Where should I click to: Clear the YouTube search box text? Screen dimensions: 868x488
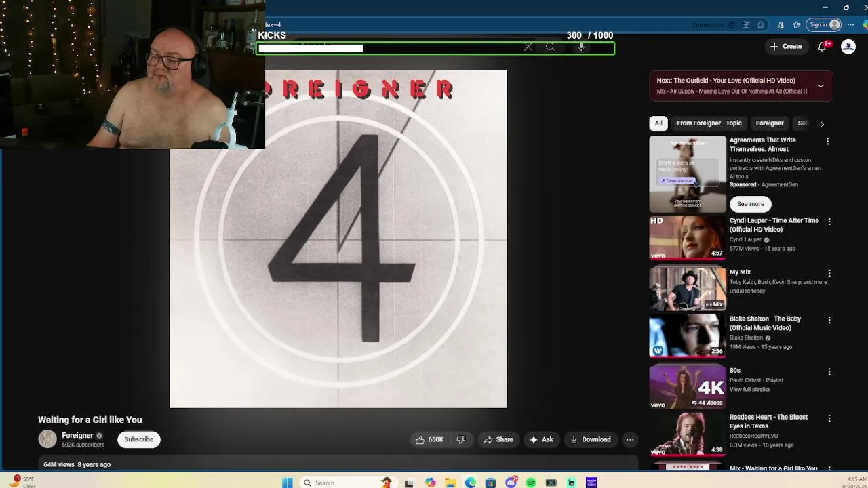tap(528, 47)
